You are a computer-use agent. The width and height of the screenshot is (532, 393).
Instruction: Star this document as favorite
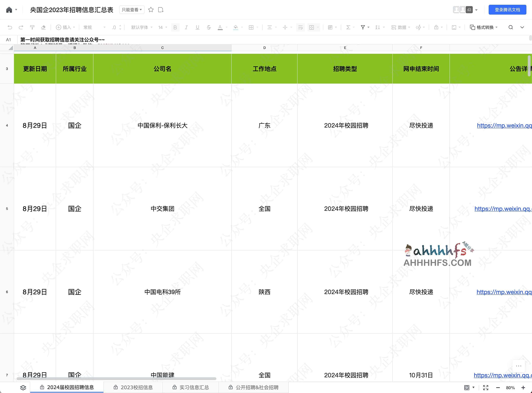(x=151, y=10)
